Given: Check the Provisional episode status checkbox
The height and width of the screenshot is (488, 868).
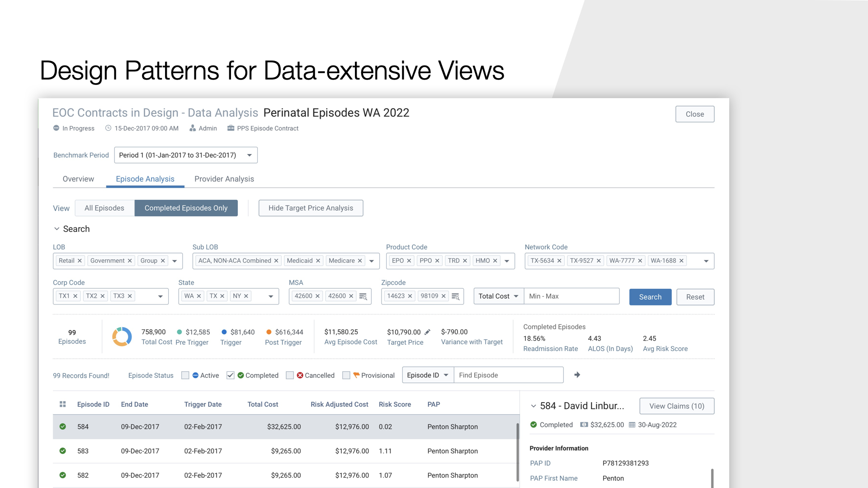Looking at the screenshot, I should tap(346, 375).
